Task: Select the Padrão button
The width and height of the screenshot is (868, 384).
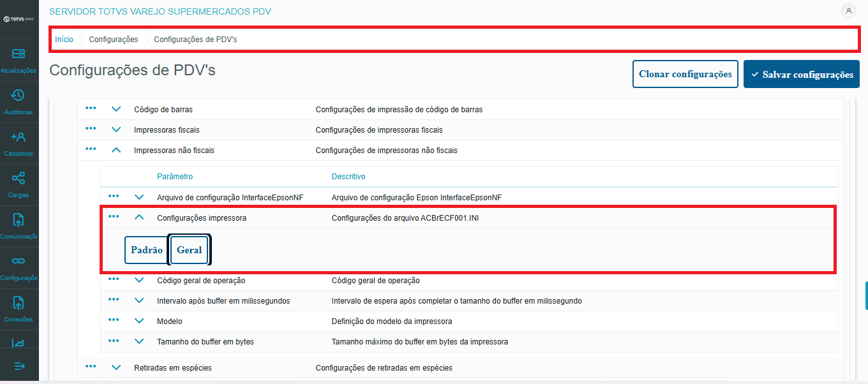Action: (x=147, y=250)
